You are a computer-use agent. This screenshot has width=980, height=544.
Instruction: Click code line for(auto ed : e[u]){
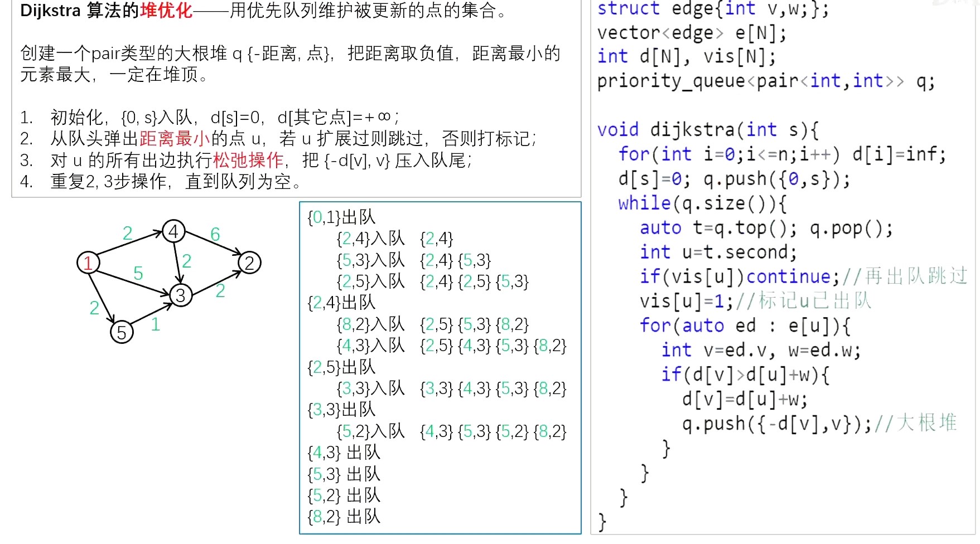745,326
